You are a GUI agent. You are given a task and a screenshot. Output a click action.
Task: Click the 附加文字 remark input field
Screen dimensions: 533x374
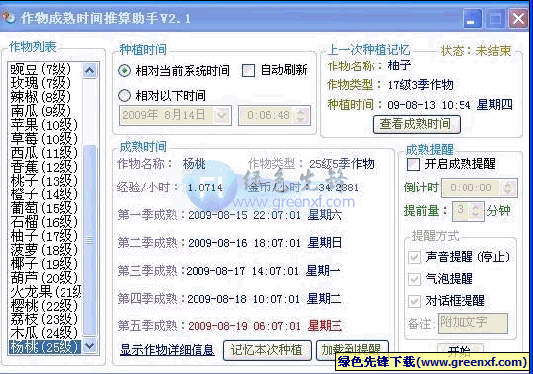(x=473, y=323)
